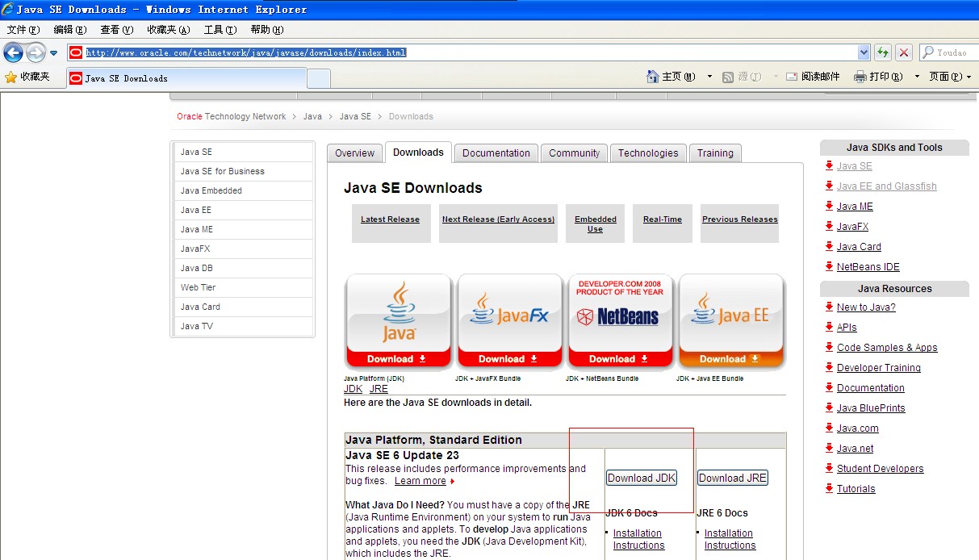This screenshot has width=979, height=560.
Task: Open the dropdown arrow beside 主页
Action: click(x=709, y=77)
